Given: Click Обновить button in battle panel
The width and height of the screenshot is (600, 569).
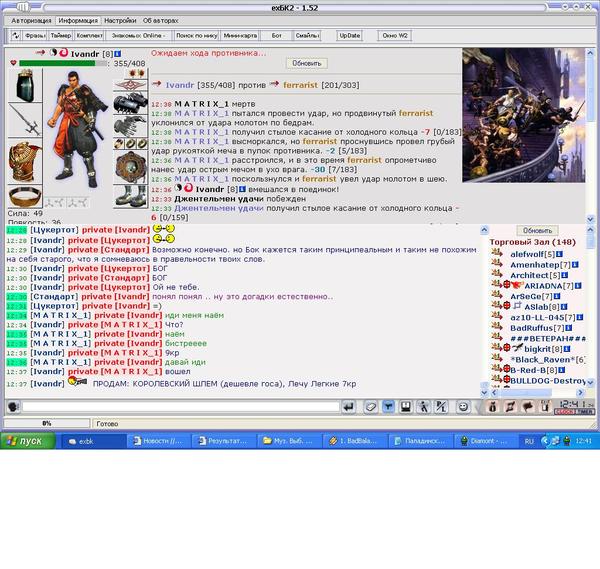Looking at the screenshot, I should pyautogui.click(x=307, y=63).
